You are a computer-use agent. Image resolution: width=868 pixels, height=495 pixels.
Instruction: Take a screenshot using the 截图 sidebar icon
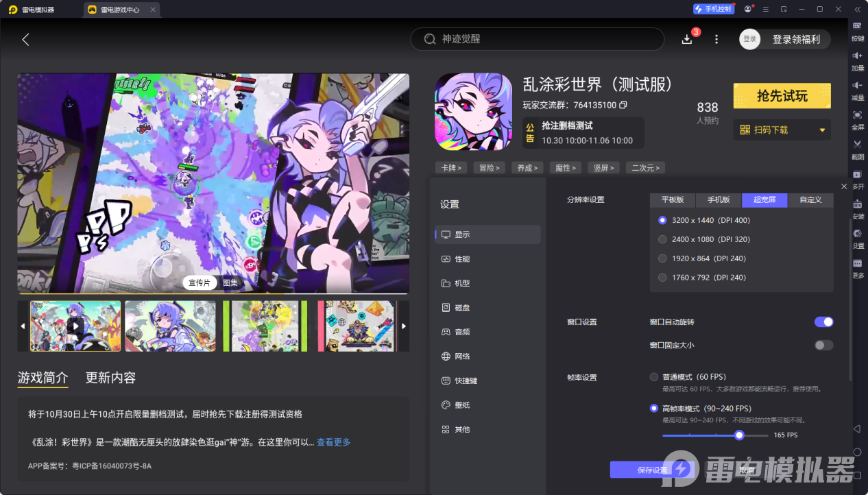[856, 147]
